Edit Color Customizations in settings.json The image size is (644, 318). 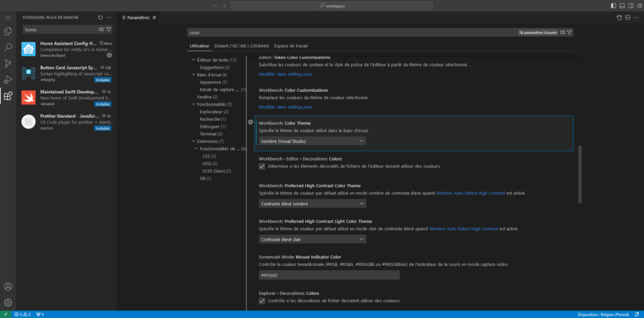click(286, 107)
